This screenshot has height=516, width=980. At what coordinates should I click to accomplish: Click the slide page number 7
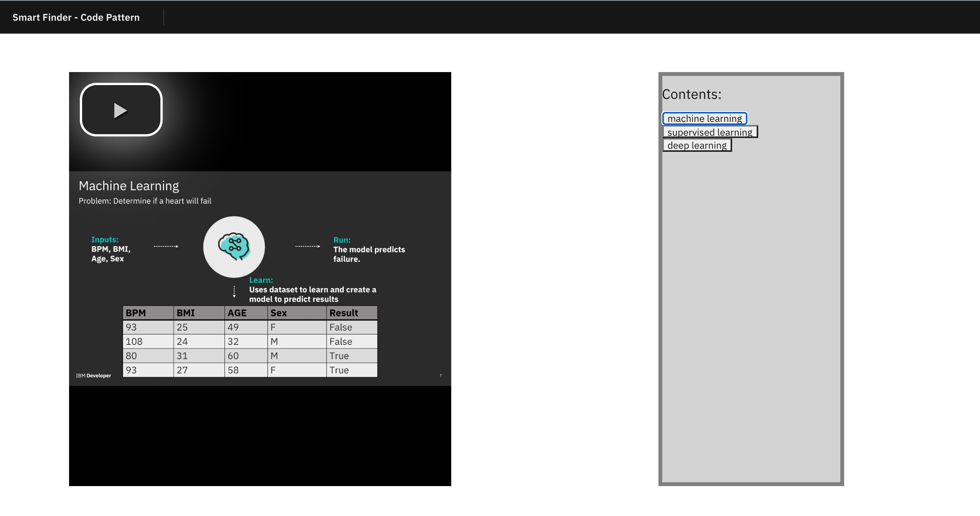[x=441, y=375]
